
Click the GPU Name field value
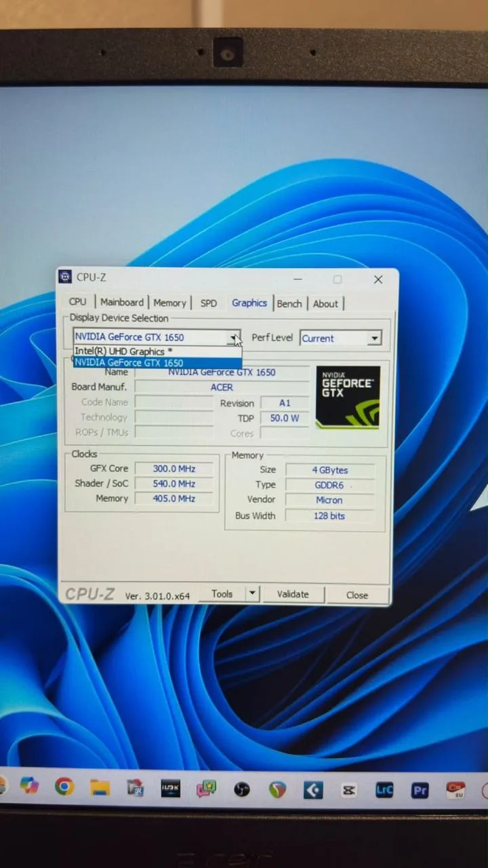222,372
